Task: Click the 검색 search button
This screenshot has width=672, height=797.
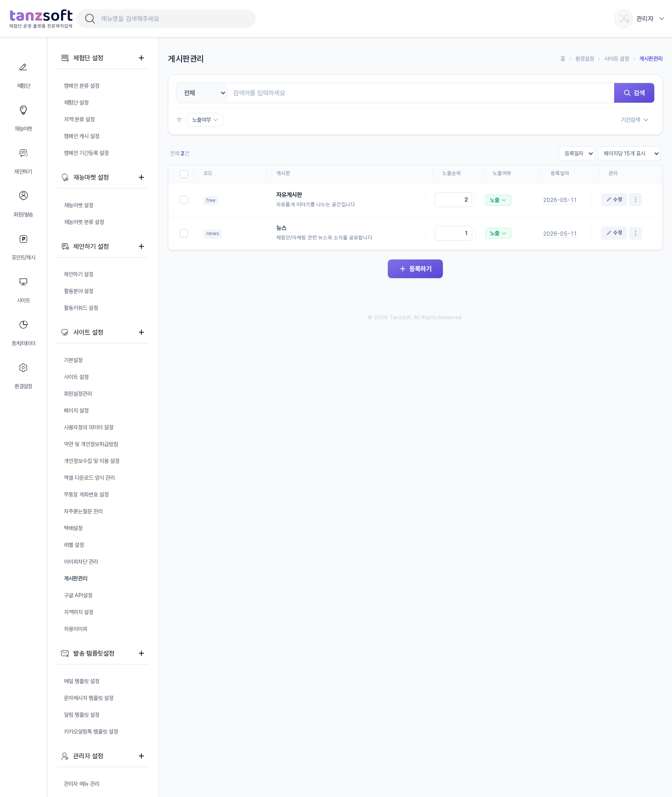Action: [634, 93]
